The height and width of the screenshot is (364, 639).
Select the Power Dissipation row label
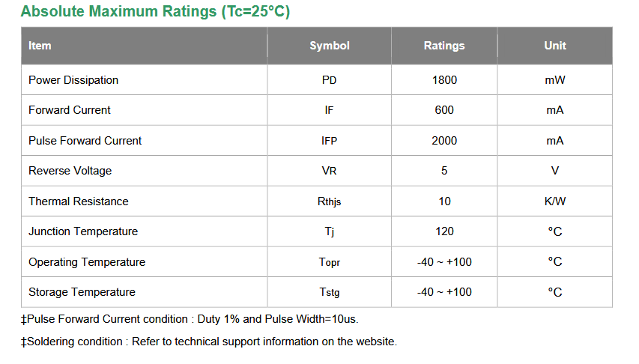73,80
